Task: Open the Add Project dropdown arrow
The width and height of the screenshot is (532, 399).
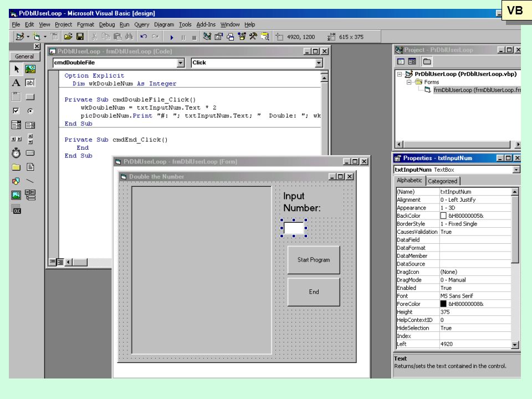Action: coord(28,37)
